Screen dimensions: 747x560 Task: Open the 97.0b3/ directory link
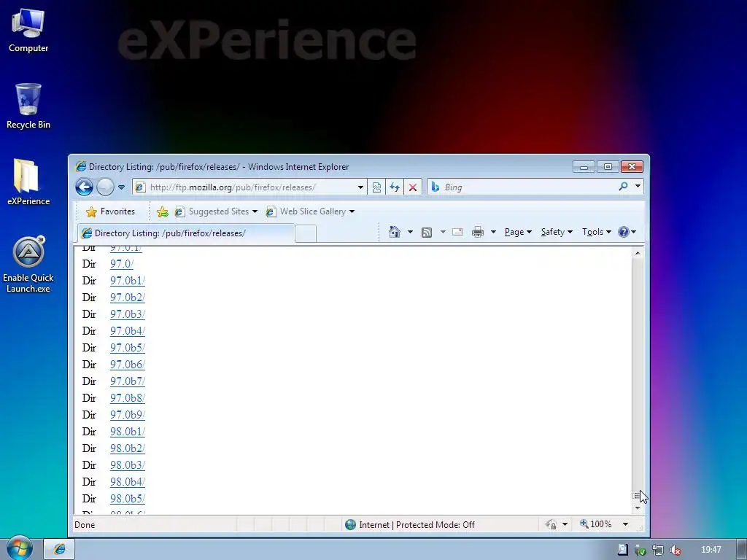coord(127,314)
